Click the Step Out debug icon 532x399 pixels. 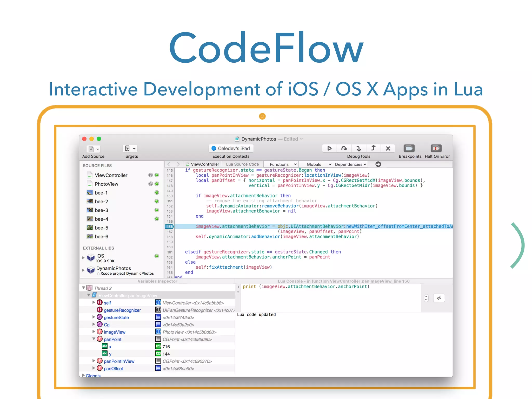[373, 148]
